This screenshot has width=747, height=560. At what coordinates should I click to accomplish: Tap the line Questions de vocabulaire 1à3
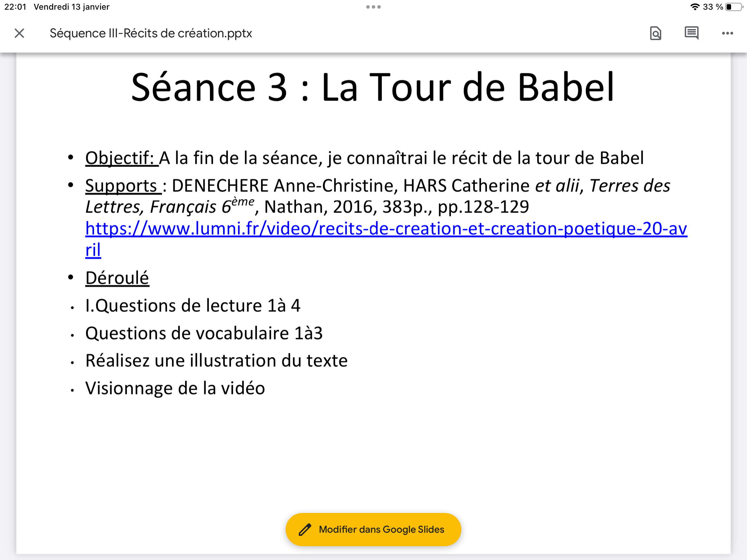pyautogui.click(x=204, y=334)
